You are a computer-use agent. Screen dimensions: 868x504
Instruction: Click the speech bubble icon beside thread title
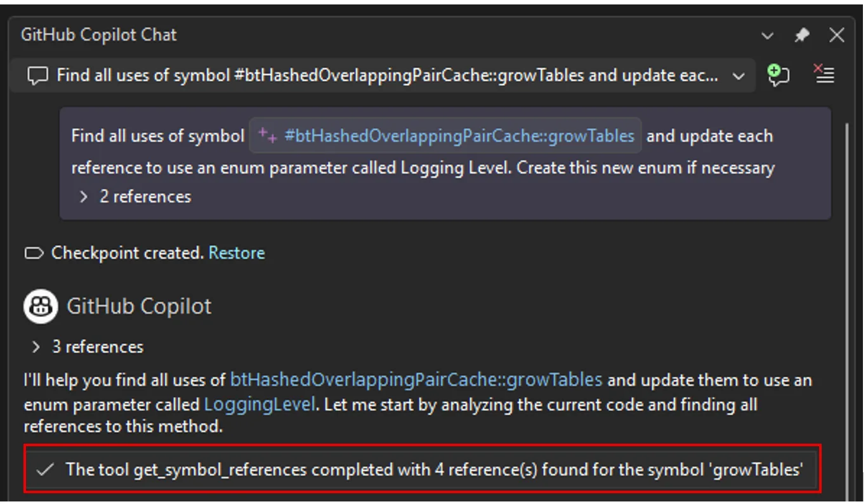tap(39, 76)
